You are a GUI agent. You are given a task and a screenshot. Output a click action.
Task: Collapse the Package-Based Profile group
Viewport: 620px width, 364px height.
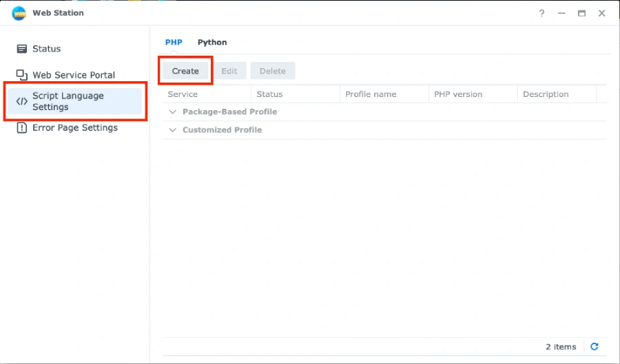[172, 111]
